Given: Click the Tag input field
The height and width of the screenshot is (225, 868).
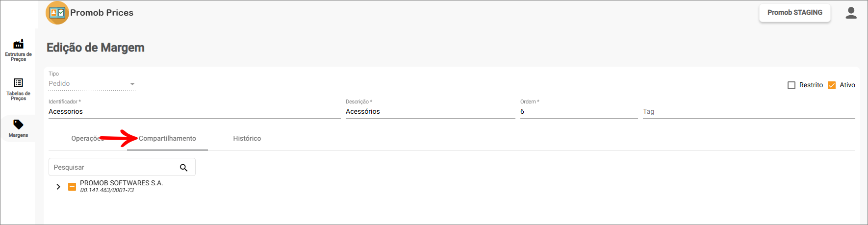Looking at the screenshot, I should (x=748, y=112).
